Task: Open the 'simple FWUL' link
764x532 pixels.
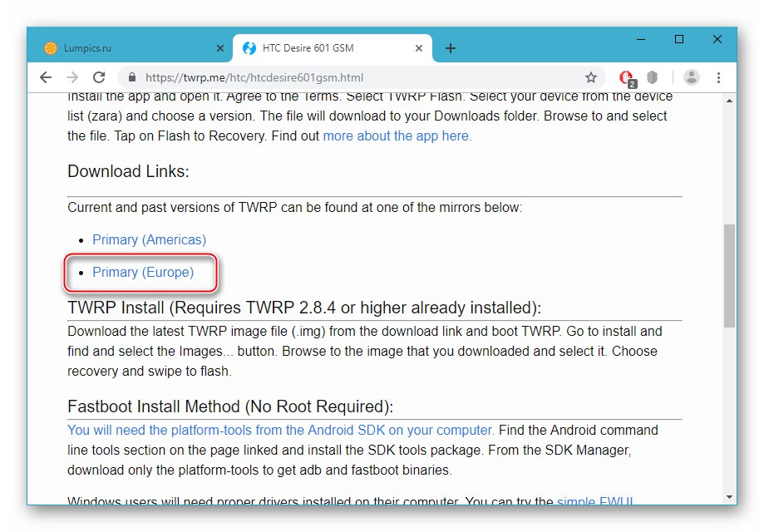Action: (x=595, y=500)
